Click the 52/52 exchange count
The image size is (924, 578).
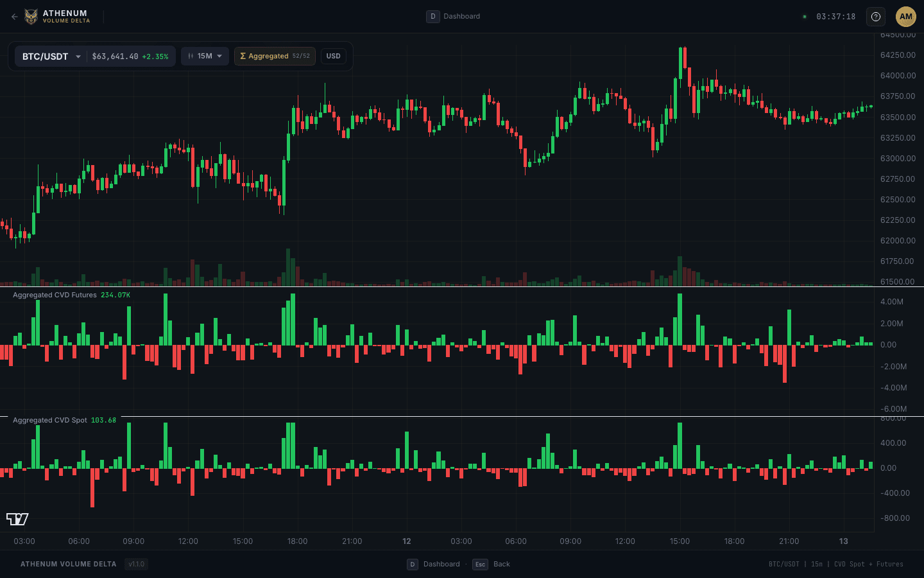[301, 57]
